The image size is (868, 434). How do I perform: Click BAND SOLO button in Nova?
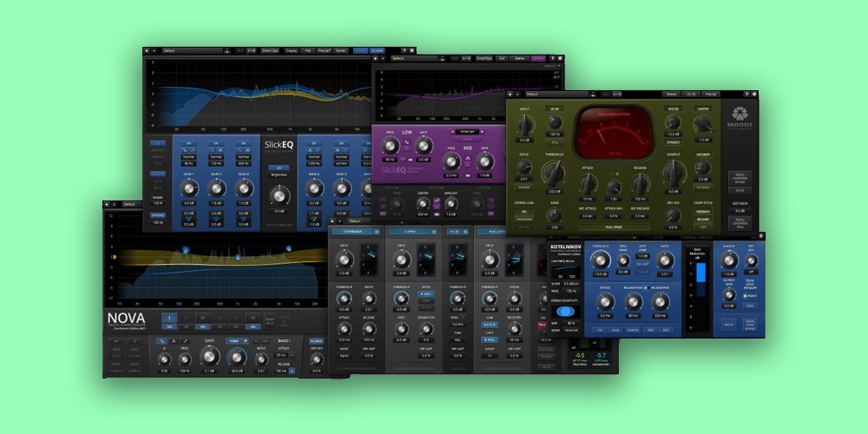pyautogui.click(x=270, y=321)
